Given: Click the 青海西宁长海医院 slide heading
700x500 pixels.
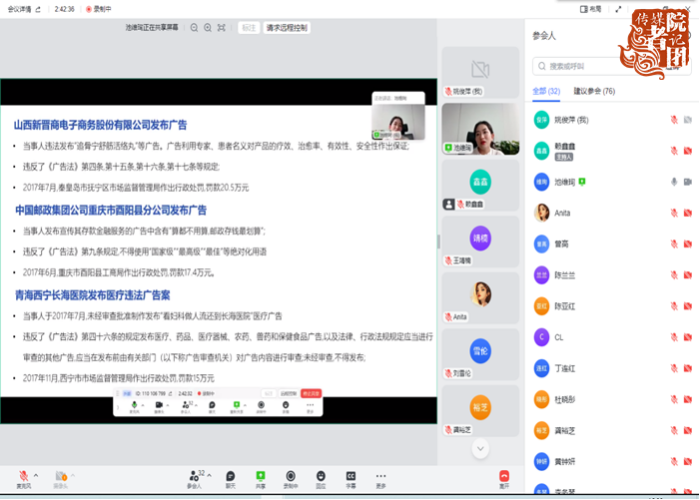Looking at the screenshot, I should (x=92, y=295).
